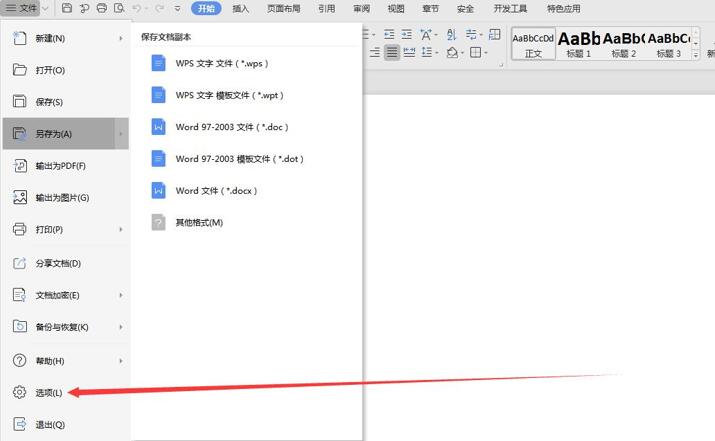Switch to the 开发工具 tab
The width and height of the screenshot is (715, 441).
510,8
